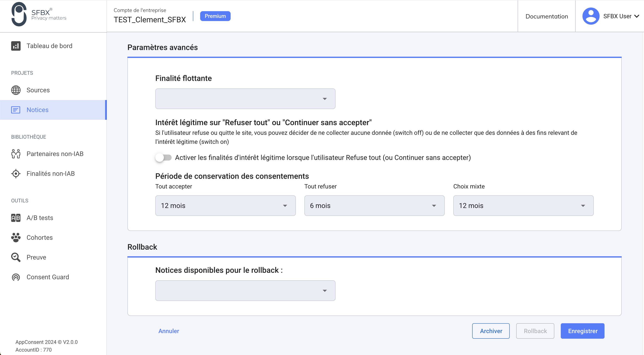Open the Documentation header link

point(547,16)
